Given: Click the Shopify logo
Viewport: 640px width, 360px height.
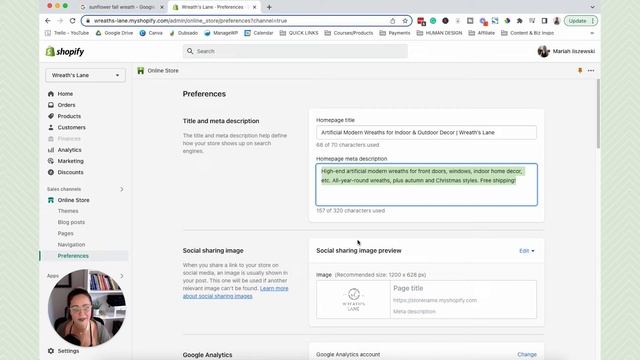Looking at the screenshot, I should tap(65, 51).
